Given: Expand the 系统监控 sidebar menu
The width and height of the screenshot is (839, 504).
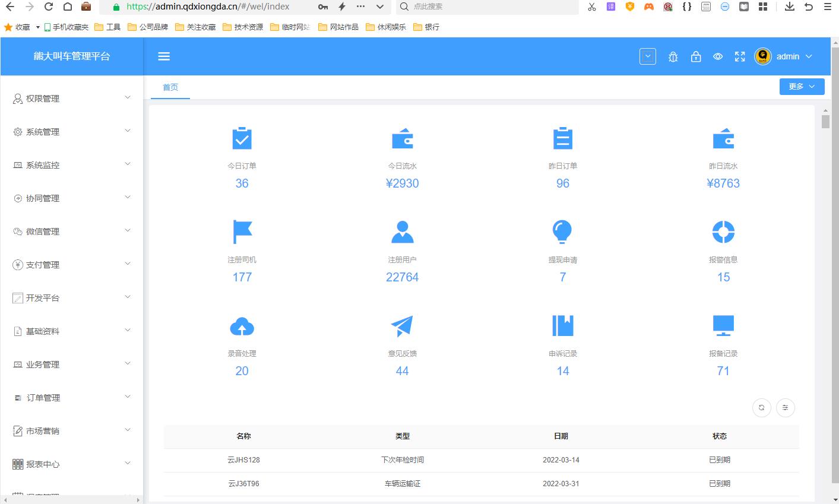Looking at the screenshot, I should point(72,165).
